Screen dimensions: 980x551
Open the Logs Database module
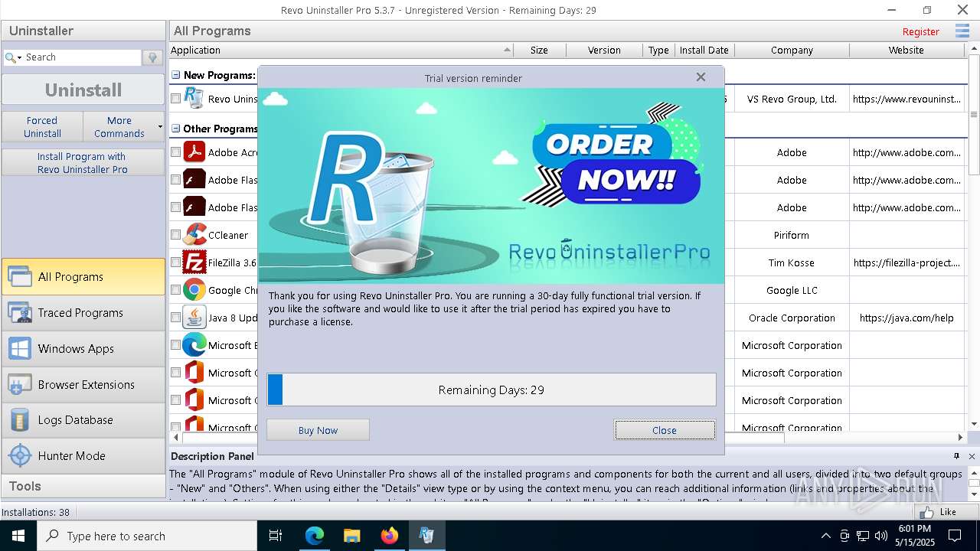point(83,420)
